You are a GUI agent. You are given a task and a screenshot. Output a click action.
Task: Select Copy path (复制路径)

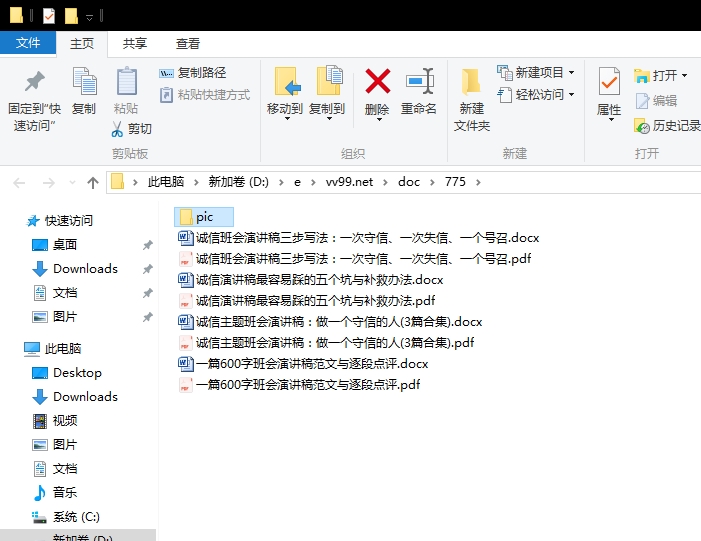pyautogui.click(x=193, y=72)
